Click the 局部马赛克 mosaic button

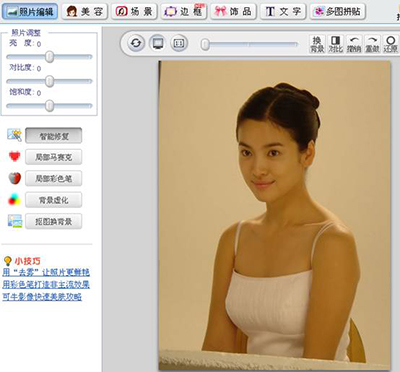click(x=53, y=157)
